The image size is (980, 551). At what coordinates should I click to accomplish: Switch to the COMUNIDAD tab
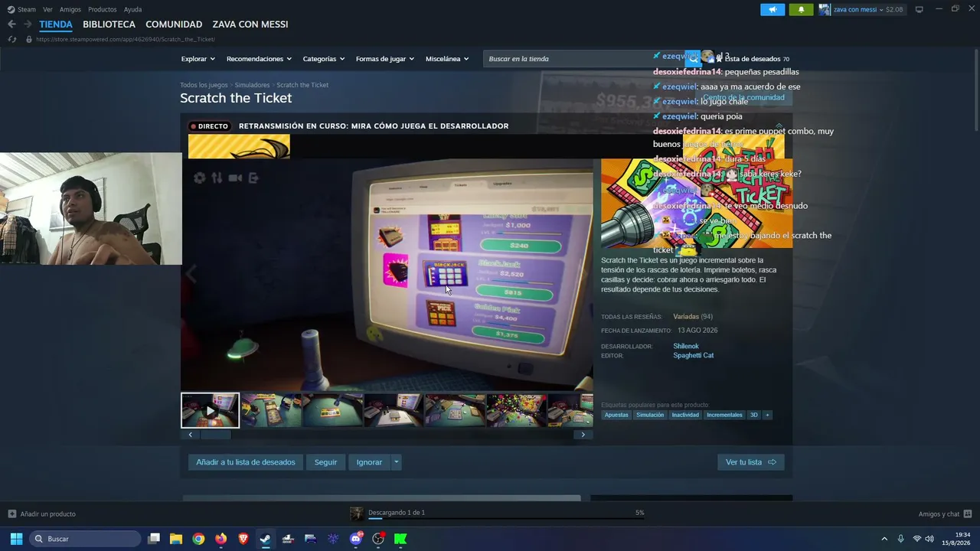tap(174, 24)
